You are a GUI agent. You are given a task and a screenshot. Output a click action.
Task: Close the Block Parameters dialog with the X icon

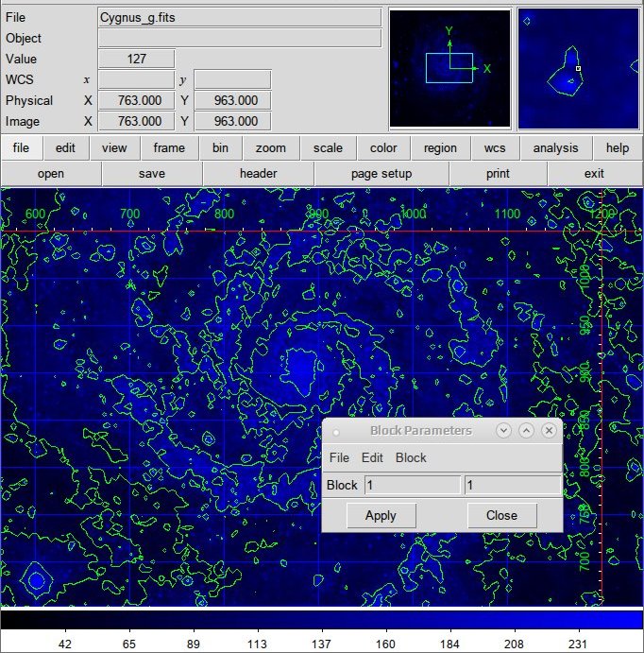(549, 430)
